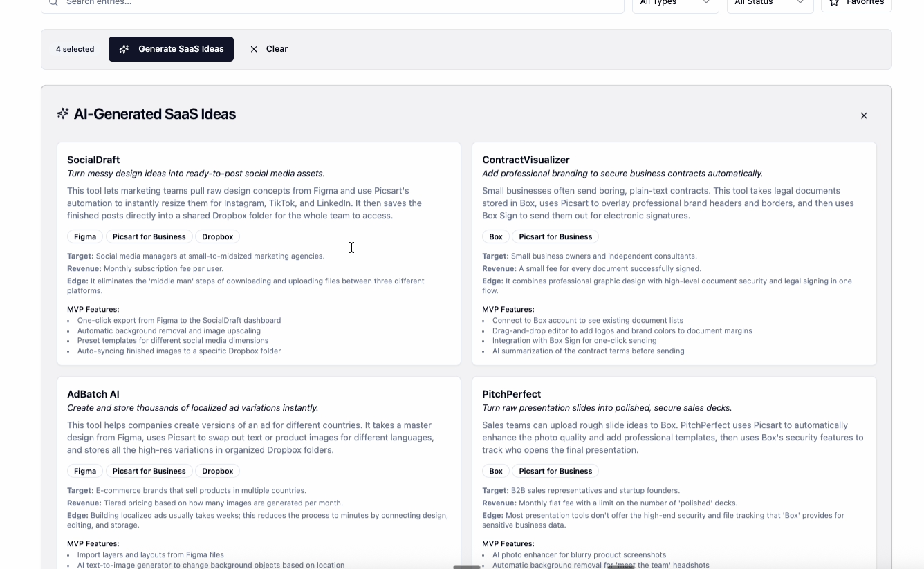This screenshot has width=924, height=569.
Task: Click 'Drag-and-drop editor to add logos' line
Action: 622,330
